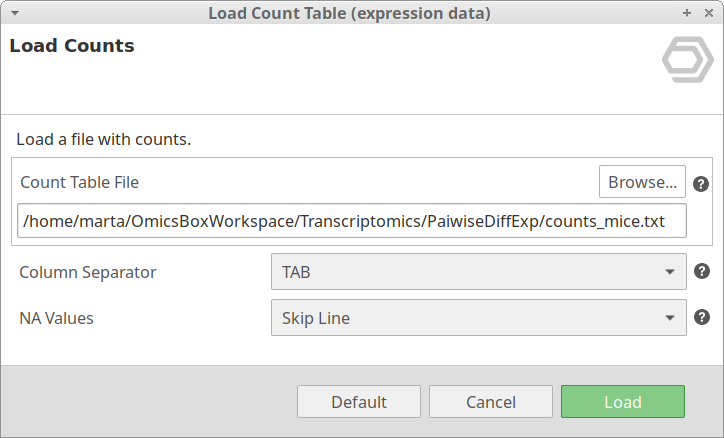Click the Column Separator label
Viewport: 724px width, 438px height.
[x=88, y=271]
